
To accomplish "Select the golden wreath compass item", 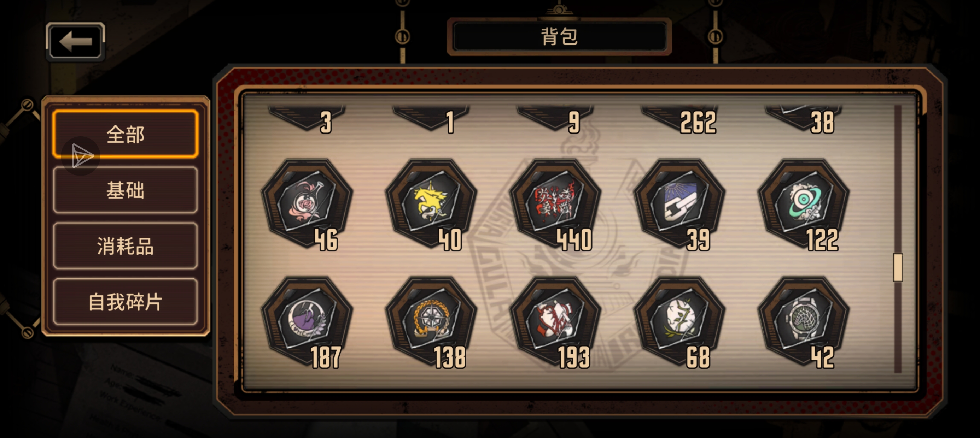I will pos(431,321).
